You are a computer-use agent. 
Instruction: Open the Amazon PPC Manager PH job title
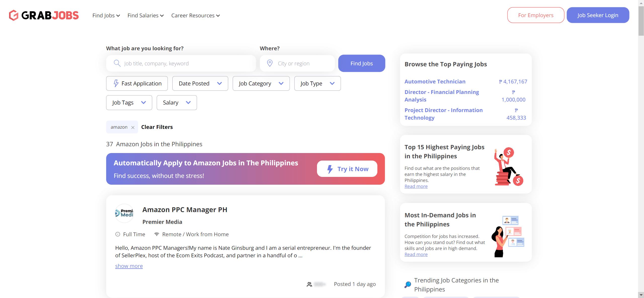[185, 210]
